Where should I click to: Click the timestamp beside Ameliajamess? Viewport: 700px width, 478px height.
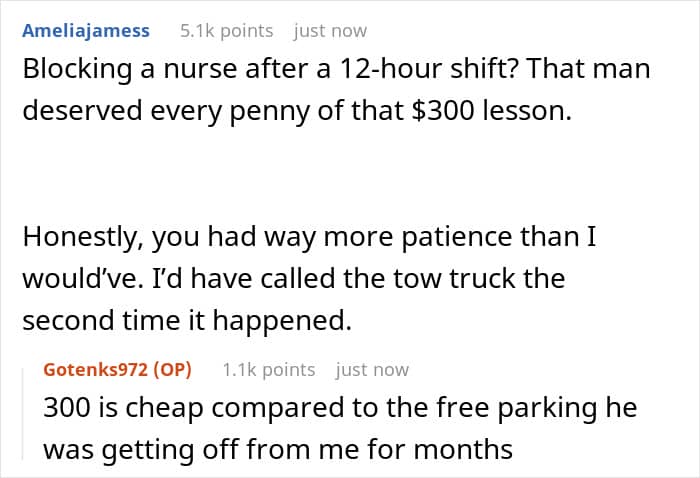point(330,31)
